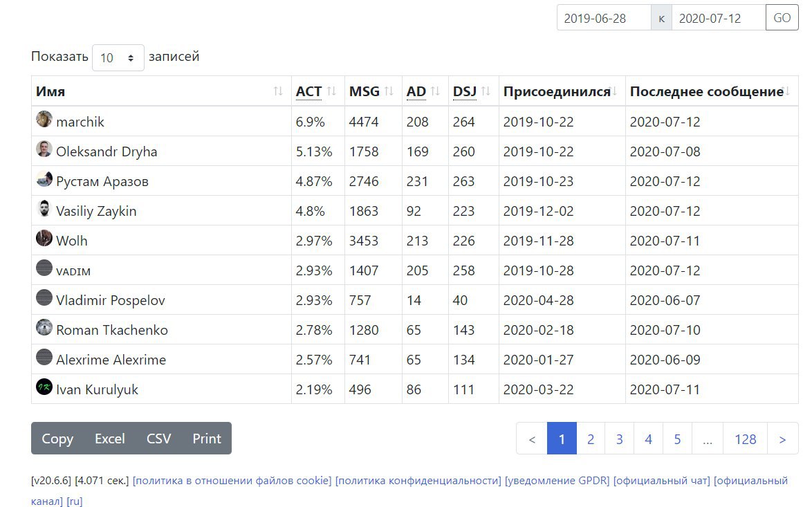Click the name Roman Tkachenko
The image size is (812, 507).
(x=112, y=330)
